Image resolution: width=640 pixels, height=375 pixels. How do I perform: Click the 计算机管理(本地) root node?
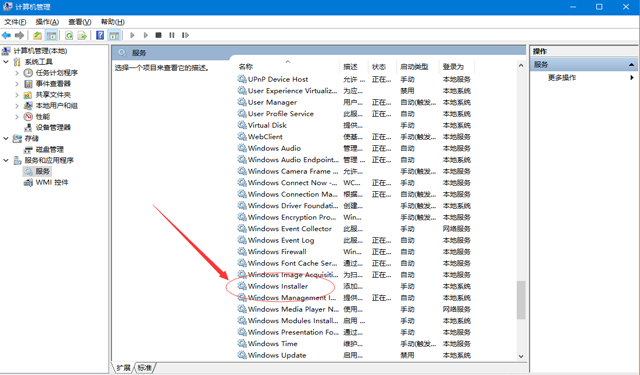point(40,51)
